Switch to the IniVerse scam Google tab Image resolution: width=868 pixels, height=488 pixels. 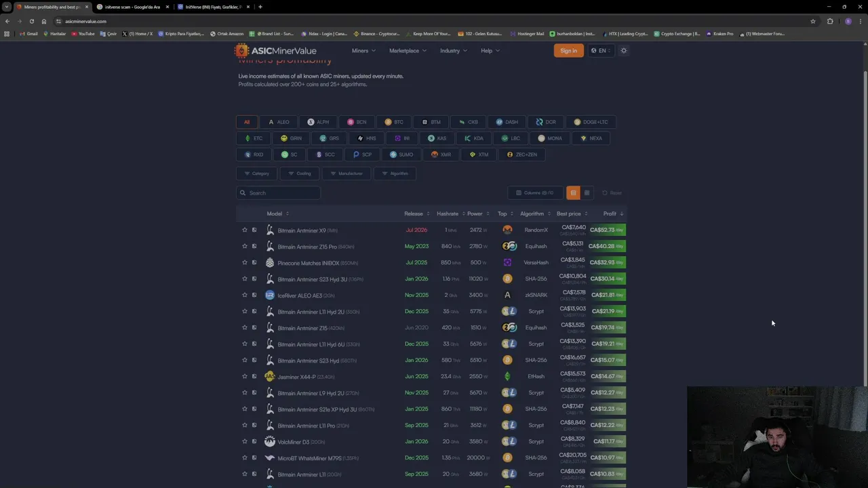click(x=132, y=7)
